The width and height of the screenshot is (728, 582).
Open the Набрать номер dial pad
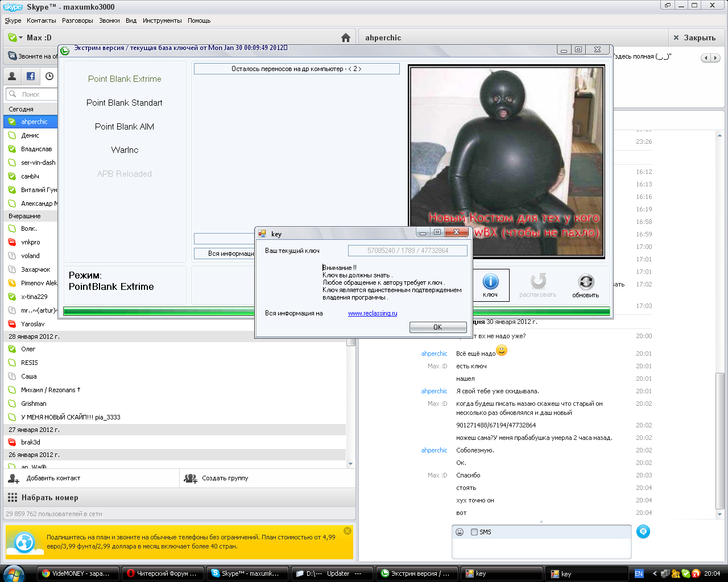pyautogui.click(x=43, y=497)
